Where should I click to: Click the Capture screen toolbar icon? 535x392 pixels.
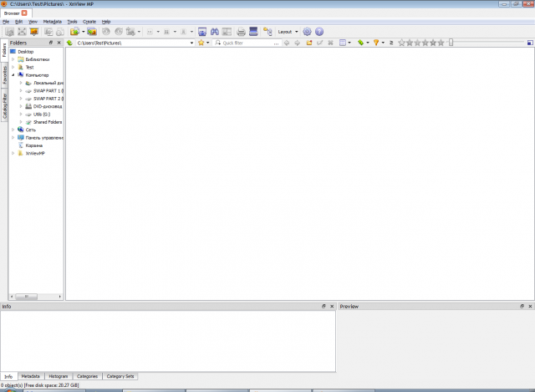(202, 32)
